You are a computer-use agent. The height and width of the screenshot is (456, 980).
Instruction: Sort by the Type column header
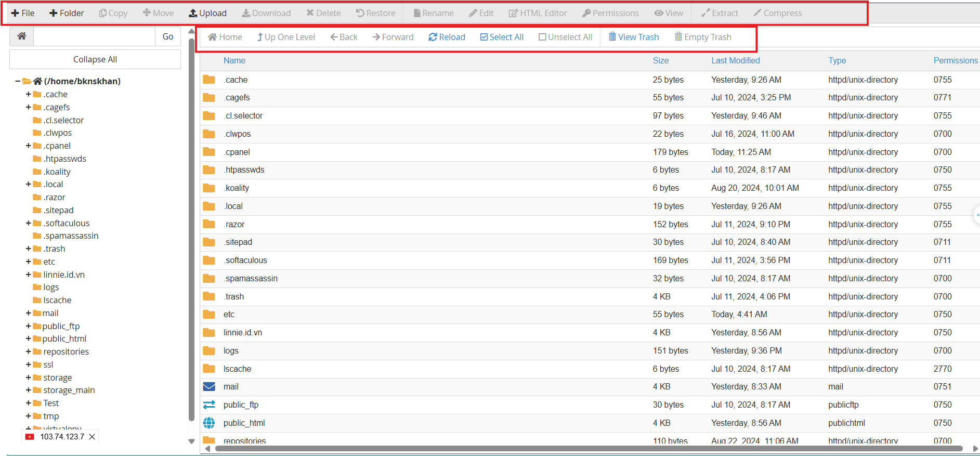(x=837, y=60)
